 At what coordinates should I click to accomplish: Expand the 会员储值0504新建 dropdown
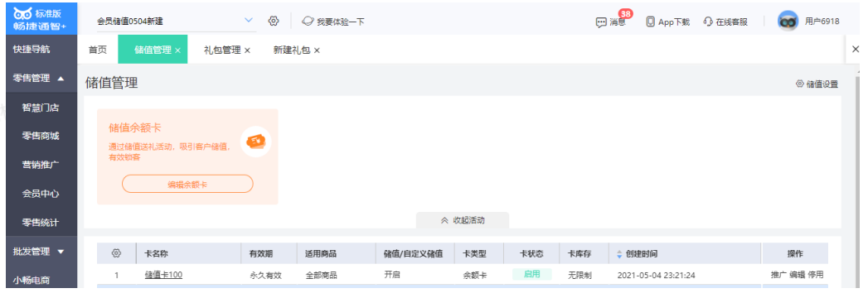(x=249, y=21)
